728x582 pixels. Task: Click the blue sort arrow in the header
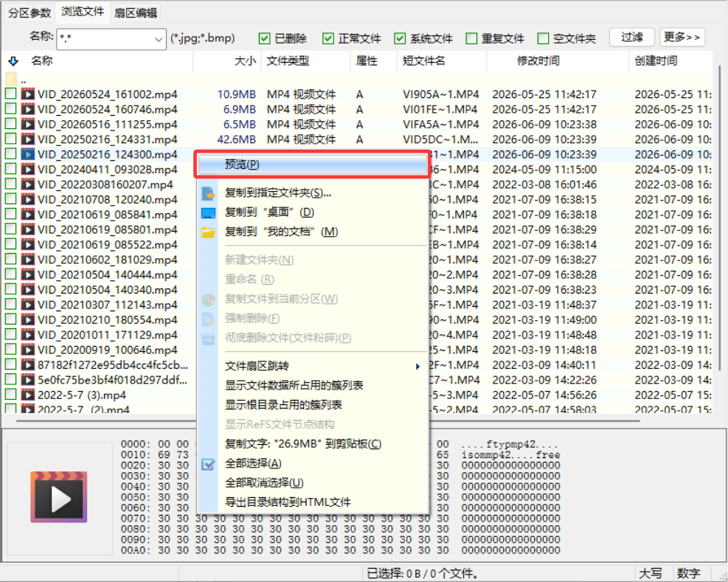tap(13, 60)
